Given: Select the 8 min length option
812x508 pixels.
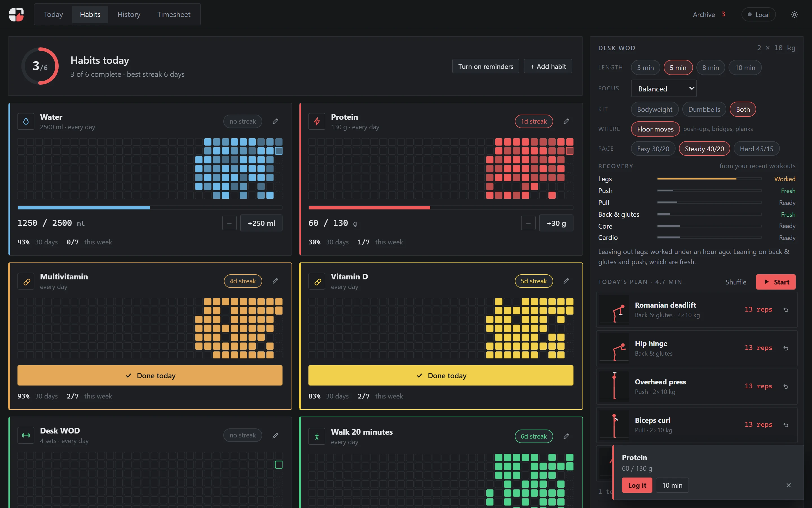Looking at the screenshot, I should click(711, 67).
